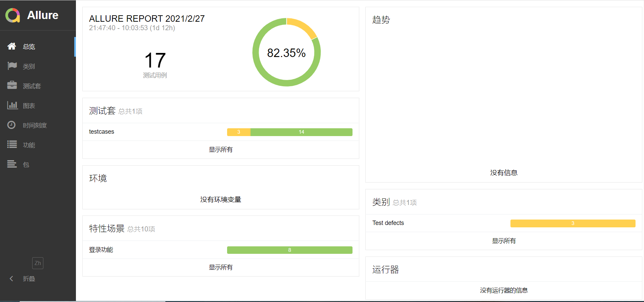The image size is (644, 302).
Task: Click the 趋势 widget heading
Action: (381, 20)
